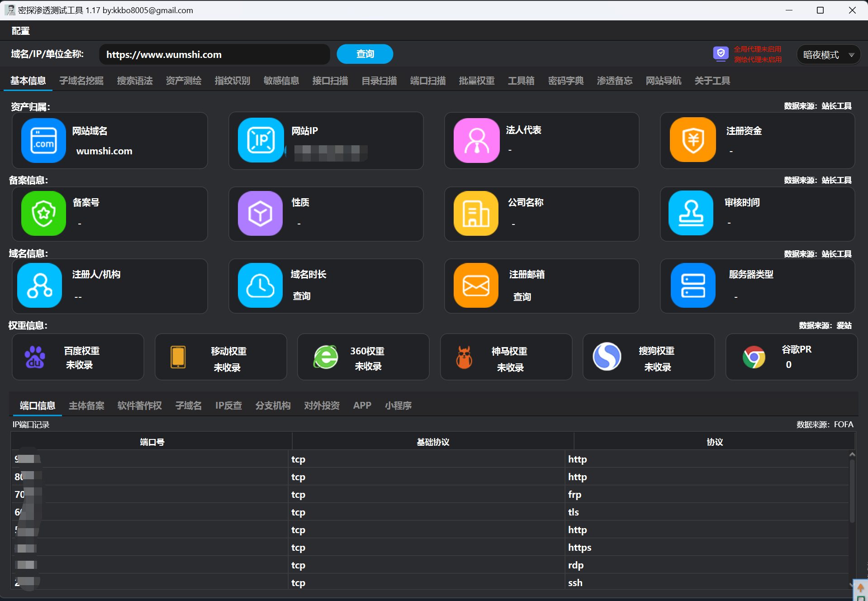Click the registered capital yen shield icon
This screenshot has width=868, height=601.
(693, 140)
